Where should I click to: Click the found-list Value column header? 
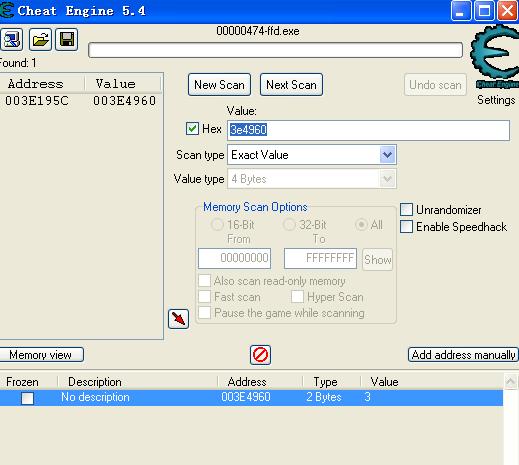[x=123, y=84]
